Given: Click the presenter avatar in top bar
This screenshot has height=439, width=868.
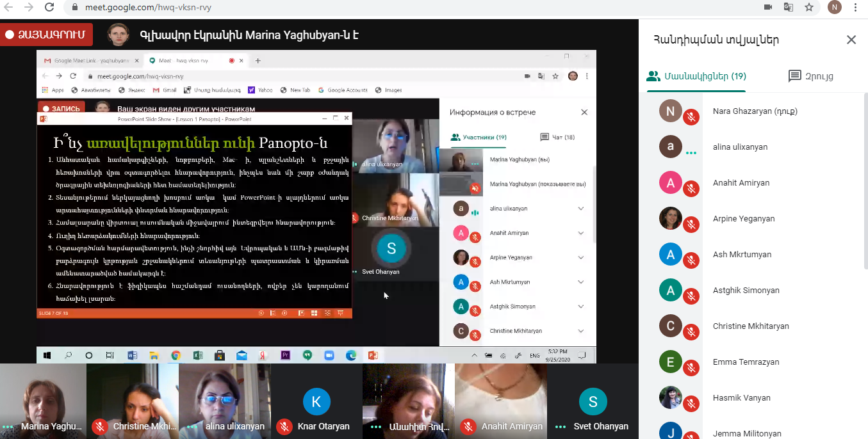Looking at the screenshot, I should (x=118, y=35).
